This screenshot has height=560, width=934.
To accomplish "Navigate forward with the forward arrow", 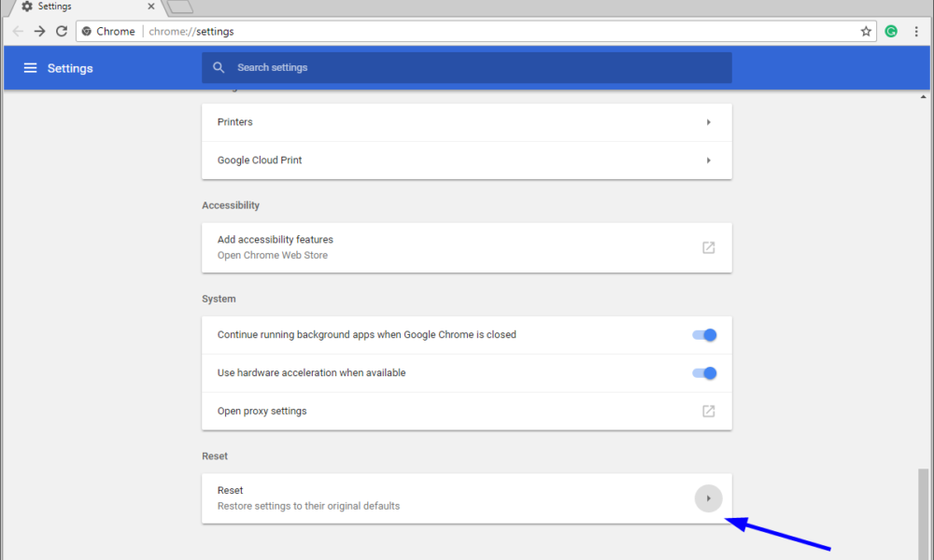I will pos(38,31).
